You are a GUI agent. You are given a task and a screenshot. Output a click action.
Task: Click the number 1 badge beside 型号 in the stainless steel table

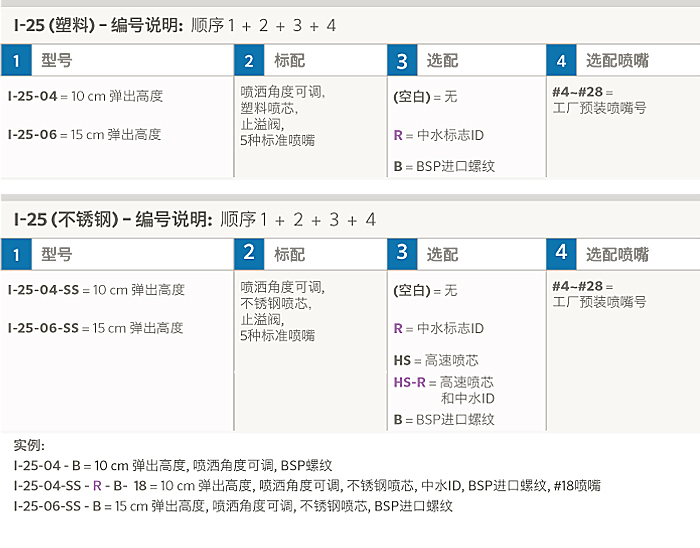pyautogui.click(x=16, y=255)
